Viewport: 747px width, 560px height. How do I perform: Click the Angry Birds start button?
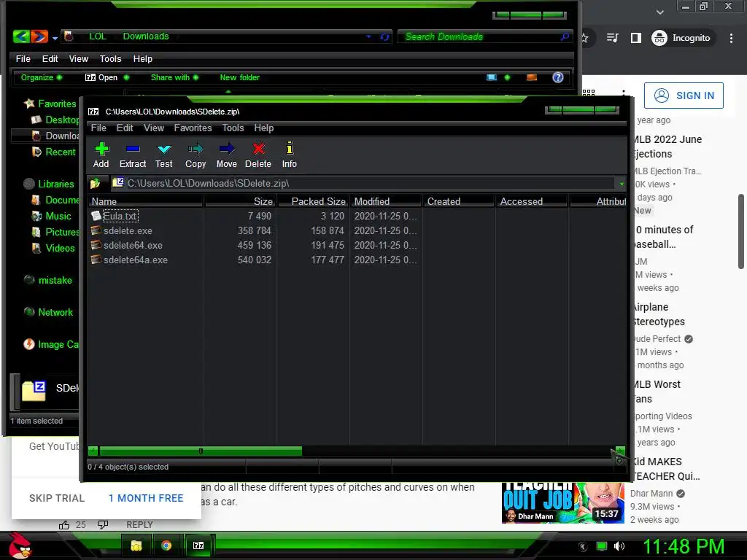pos(19,545)
